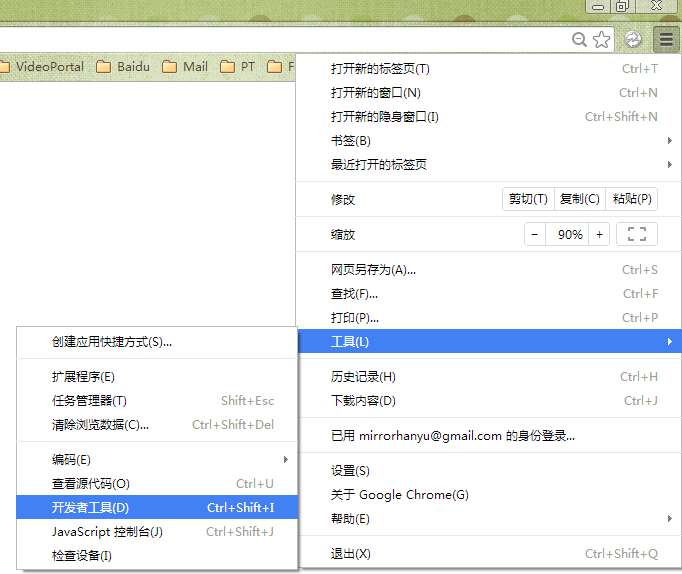Open the PT bookmark folder
Image resolution: width=682 pixels, height=574 pixels.
coord(237,67)
